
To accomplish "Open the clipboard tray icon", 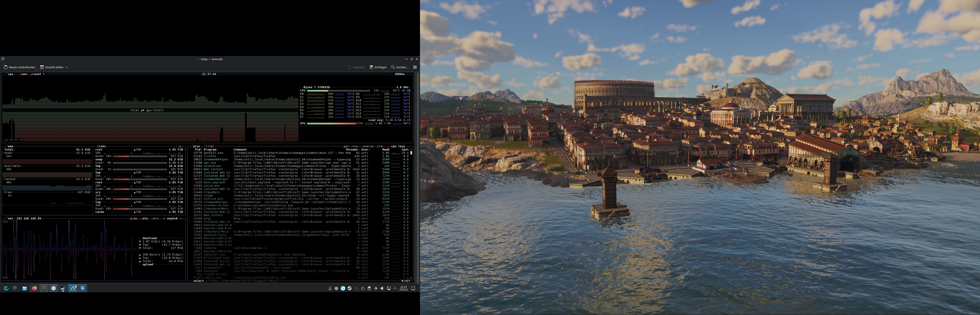I will pyautogui.click(x=369, y=288).
